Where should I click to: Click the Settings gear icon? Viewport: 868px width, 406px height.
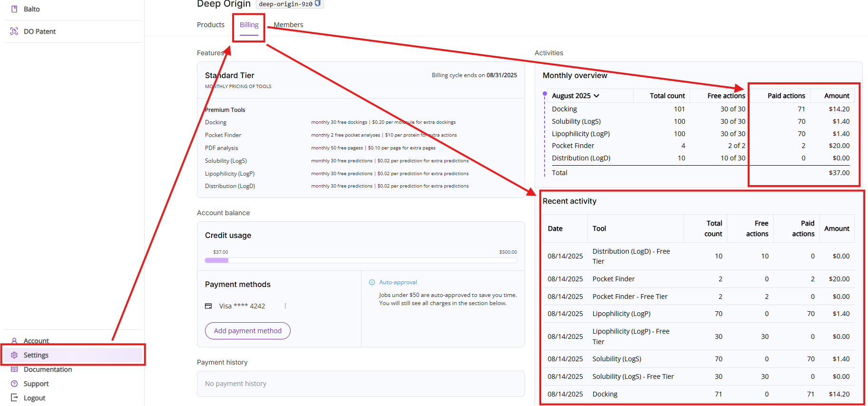(x=14, y=355)
